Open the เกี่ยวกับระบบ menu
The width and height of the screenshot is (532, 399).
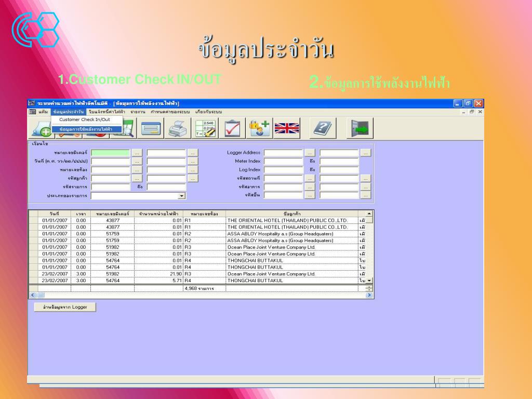coord(209,112)
